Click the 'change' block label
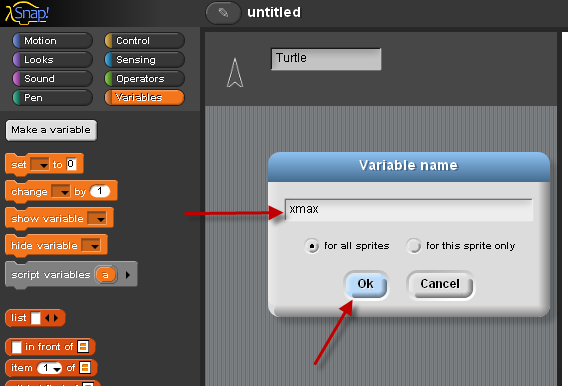The image size is (568, 386). [x=29, y=192]
